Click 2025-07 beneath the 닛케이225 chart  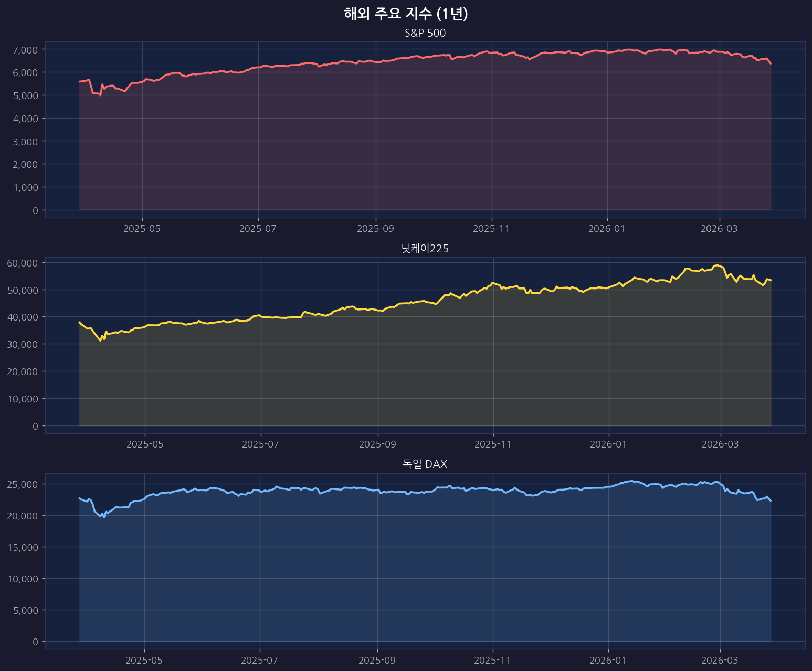(261, 444)
